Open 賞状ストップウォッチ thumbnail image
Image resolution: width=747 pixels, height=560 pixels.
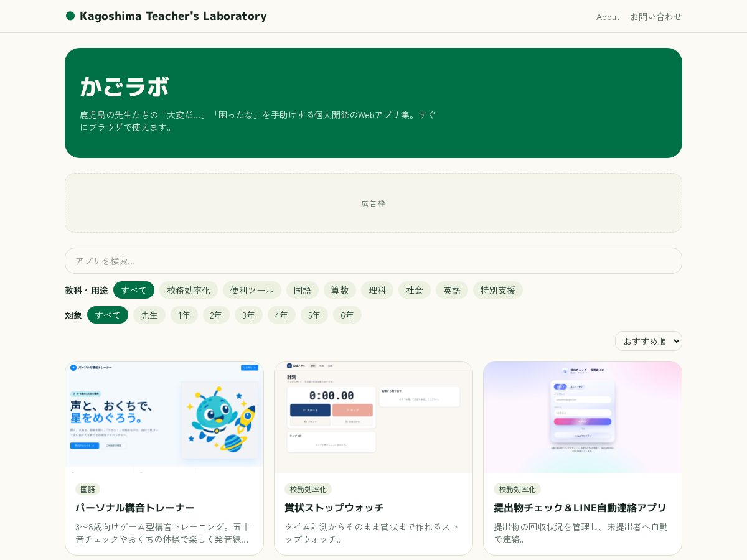coord(374,417)
